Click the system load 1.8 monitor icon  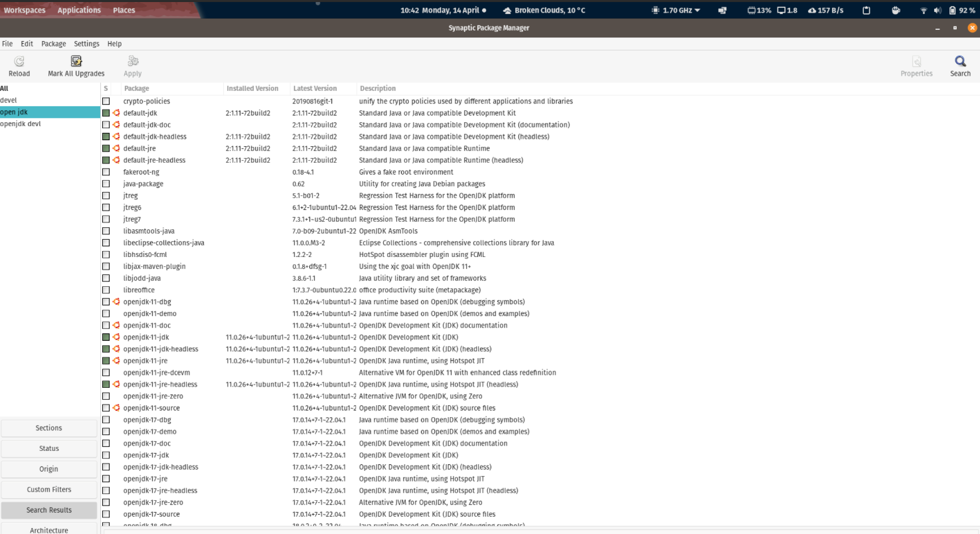[787, 11]
